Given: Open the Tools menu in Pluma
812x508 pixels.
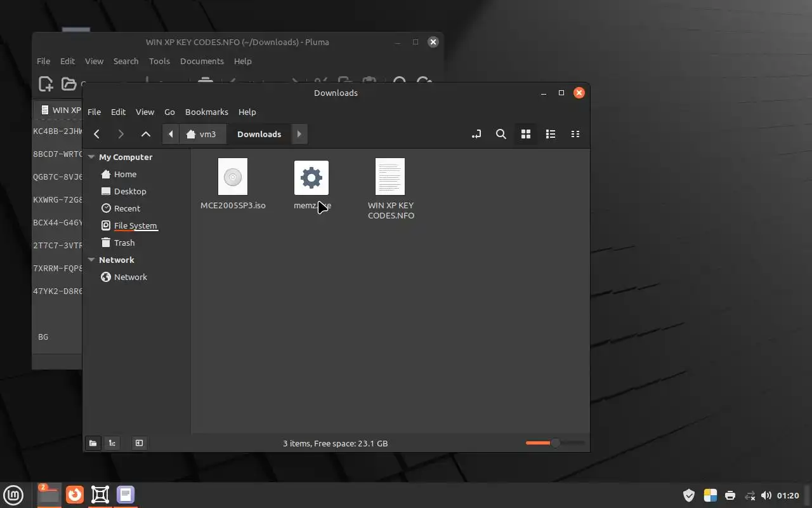Looking at the screenshot, I should 159,61.
